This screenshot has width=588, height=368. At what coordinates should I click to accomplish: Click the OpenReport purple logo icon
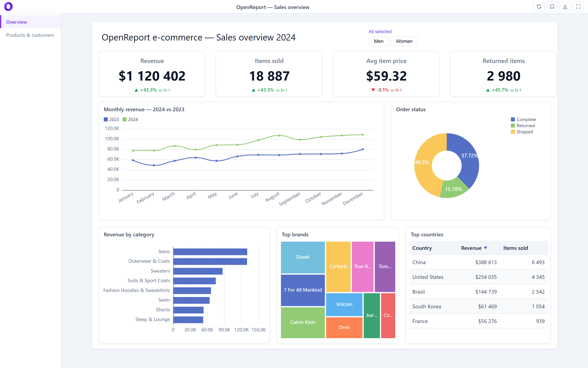8,7
